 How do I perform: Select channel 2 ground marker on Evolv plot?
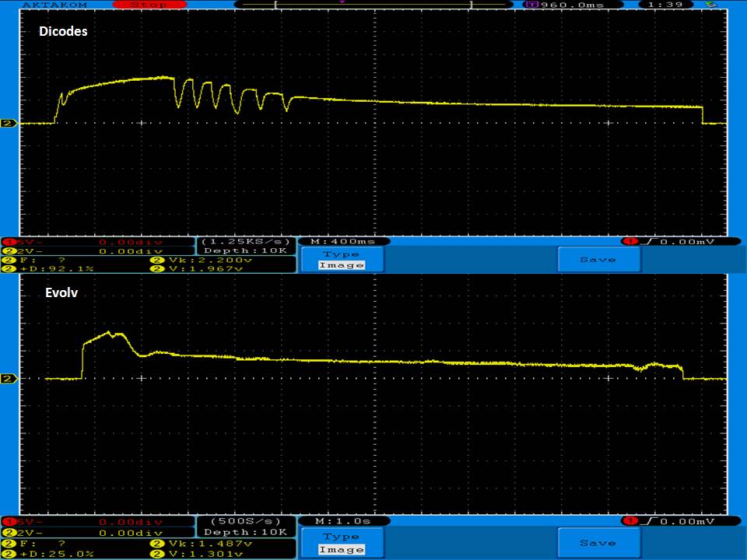tap(9, 379)
